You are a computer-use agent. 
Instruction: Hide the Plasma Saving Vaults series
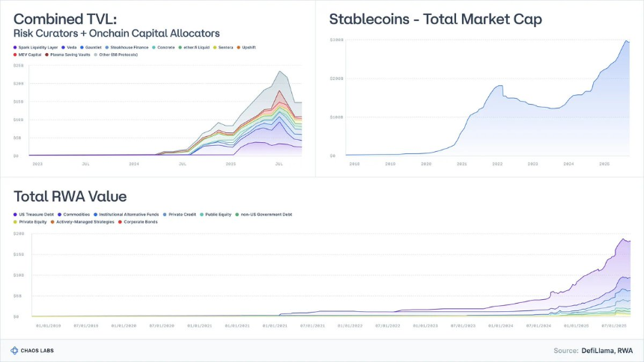tap(67, 55)
